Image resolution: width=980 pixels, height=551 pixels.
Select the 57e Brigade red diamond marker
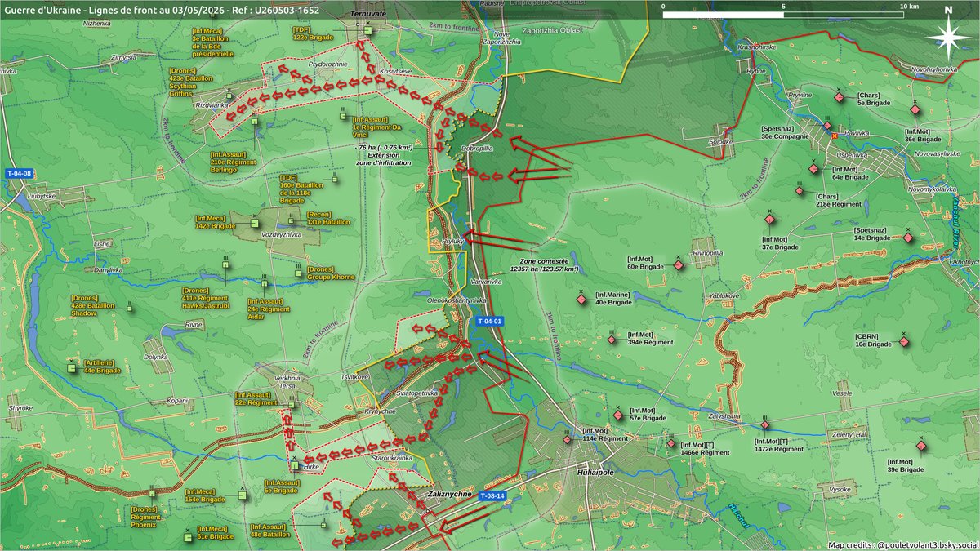pos(618,415)
